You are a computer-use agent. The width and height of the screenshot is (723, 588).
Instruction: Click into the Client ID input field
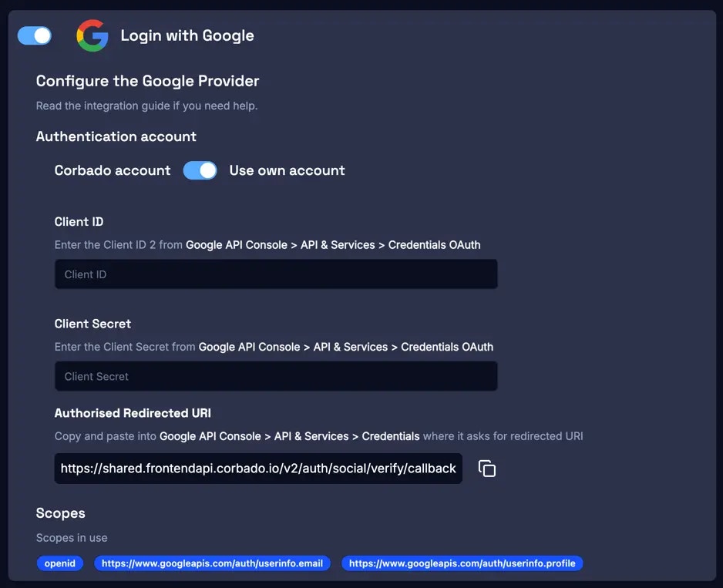[276, 274]
